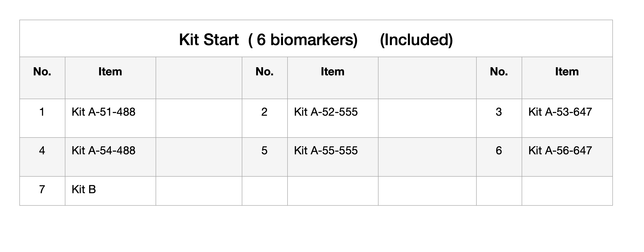The width and height of the screenshot is (644, 252).
Task: Select the cell containing number 5
Action: click(265, 157)
